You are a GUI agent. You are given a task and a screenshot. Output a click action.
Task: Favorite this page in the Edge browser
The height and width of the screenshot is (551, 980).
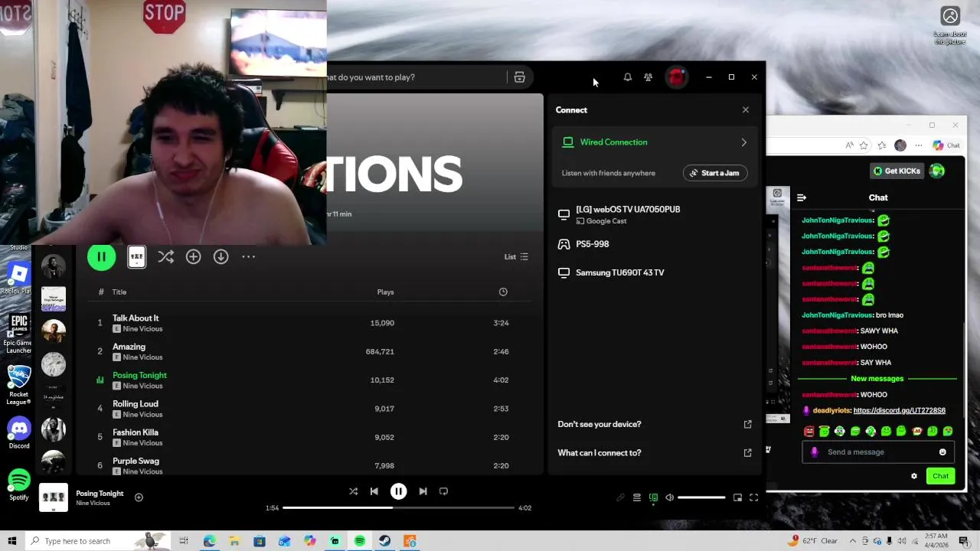(864, 145)
